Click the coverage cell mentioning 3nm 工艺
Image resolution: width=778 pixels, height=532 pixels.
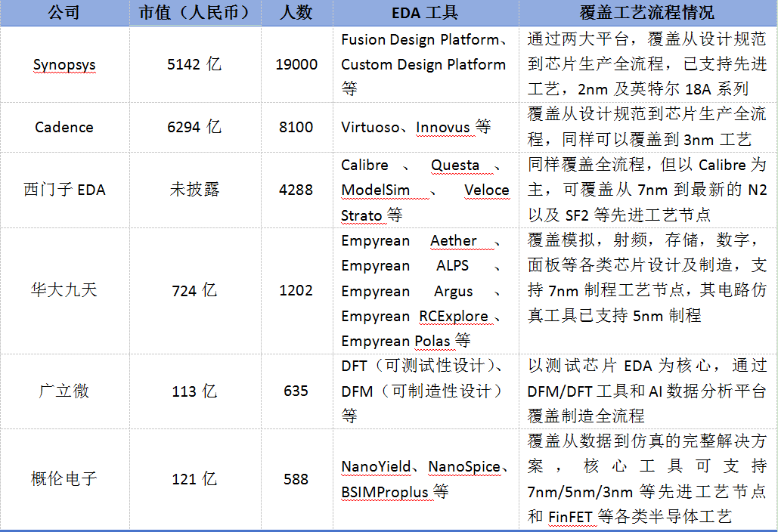[648, 128]
